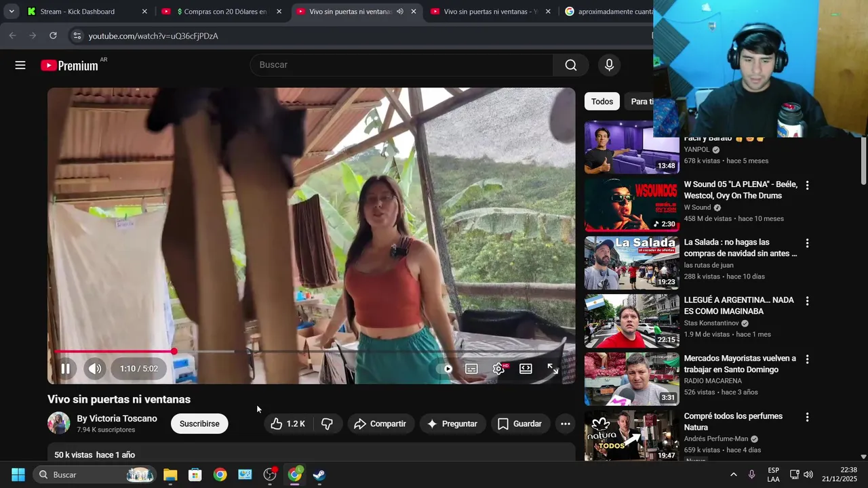Image resolution: width=868 pixels, height=488 pixels.
Task: Open options menu for LLEGUÉ A ARGENTINA
Action: point(807,301)
